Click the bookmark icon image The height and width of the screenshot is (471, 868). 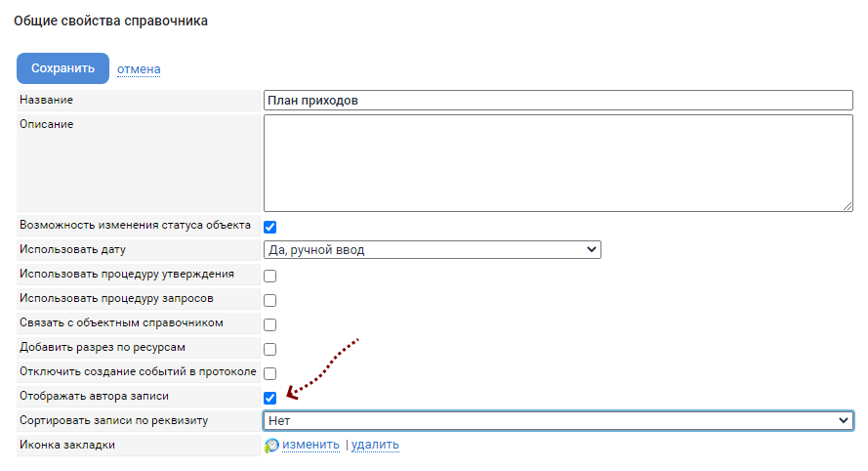(271, 446)
